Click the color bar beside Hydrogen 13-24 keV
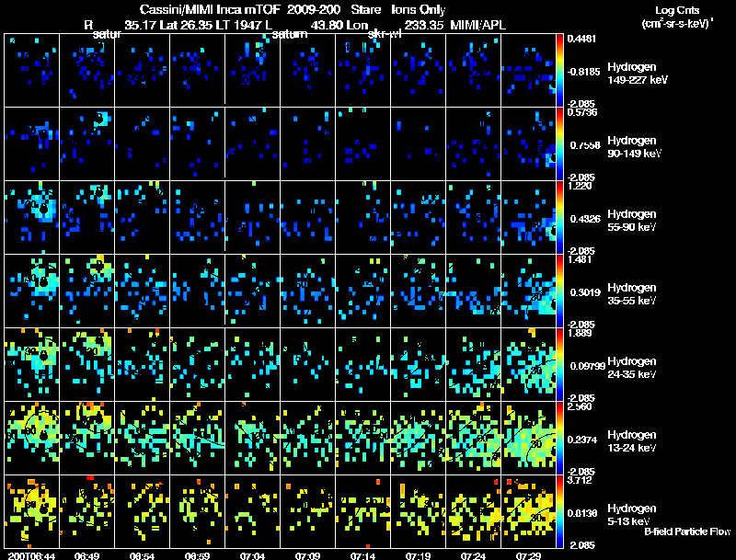 pos(559,438)
